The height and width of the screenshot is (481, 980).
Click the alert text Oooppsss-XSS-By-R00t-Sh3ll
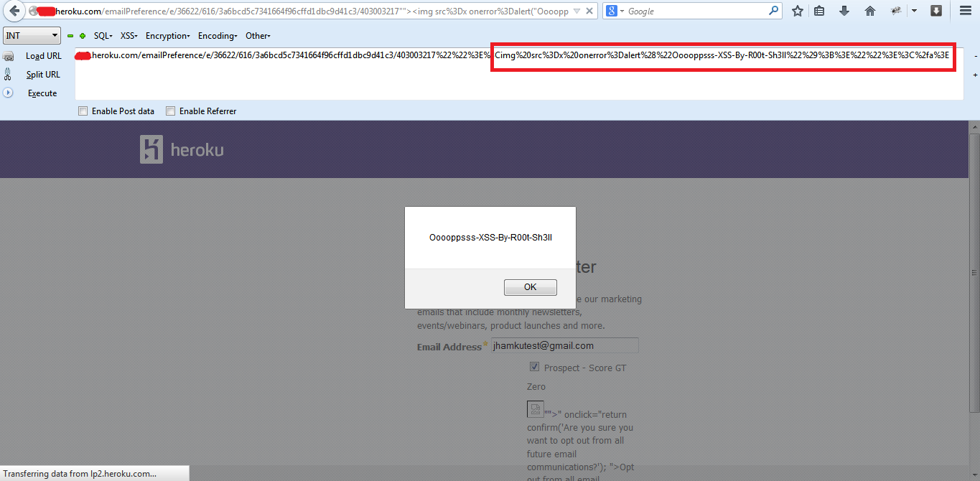coord(490,238)
